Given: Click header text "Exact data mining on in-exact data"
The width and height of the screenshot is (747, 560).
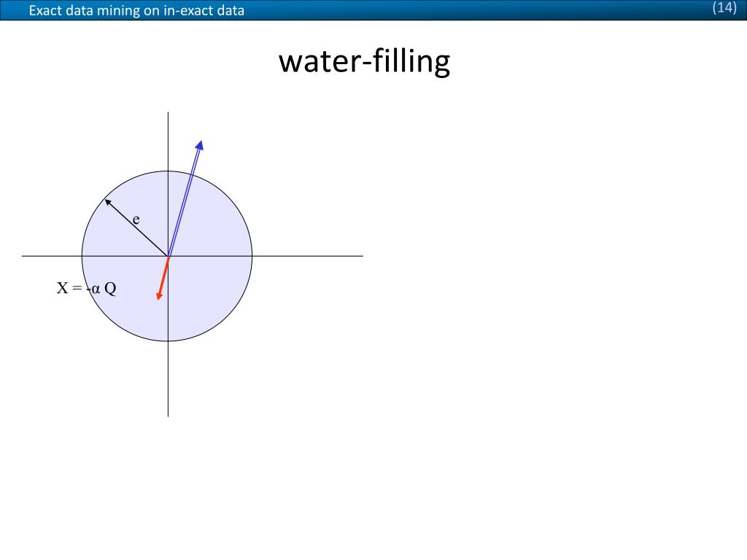Looking at the screenshot, I should (136, 10).
